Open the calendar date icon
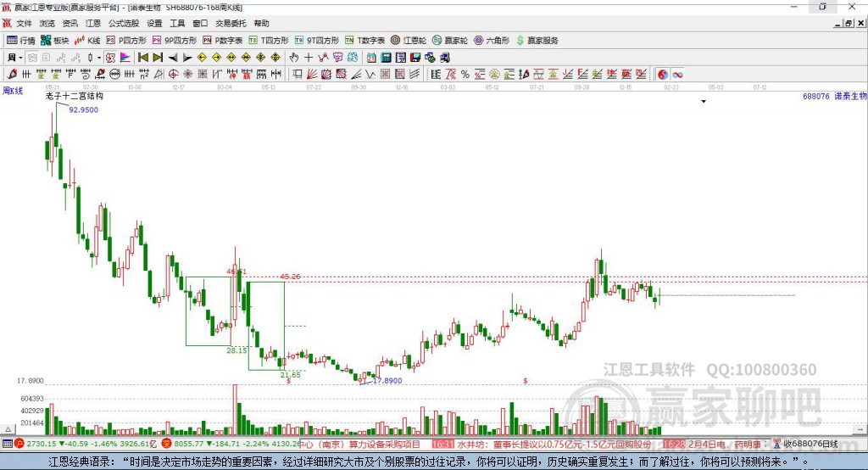Viewport: 868px width, 470px height. (371, 58)
